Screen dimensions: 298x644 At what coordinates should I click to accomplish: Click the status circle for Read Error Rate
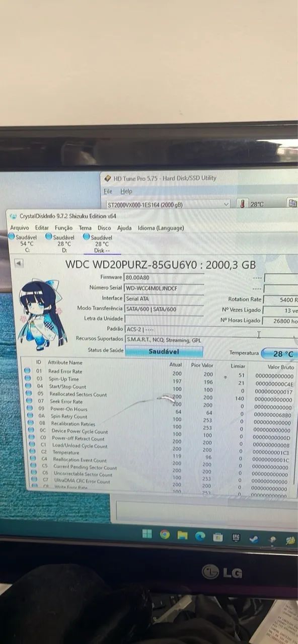click(x=28, y=371)
